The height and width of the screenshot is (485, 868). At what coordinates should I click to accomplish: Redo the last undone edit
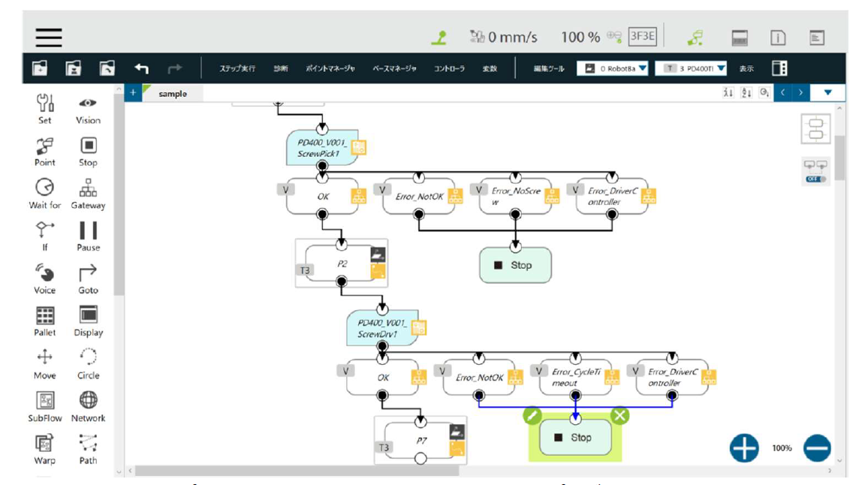[175, 68]
